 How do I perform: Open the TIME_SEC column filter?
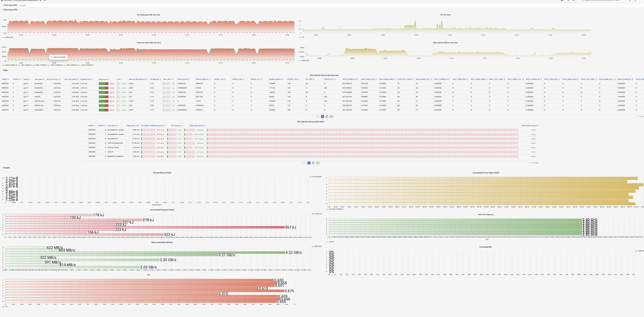(x=139, y=126)
